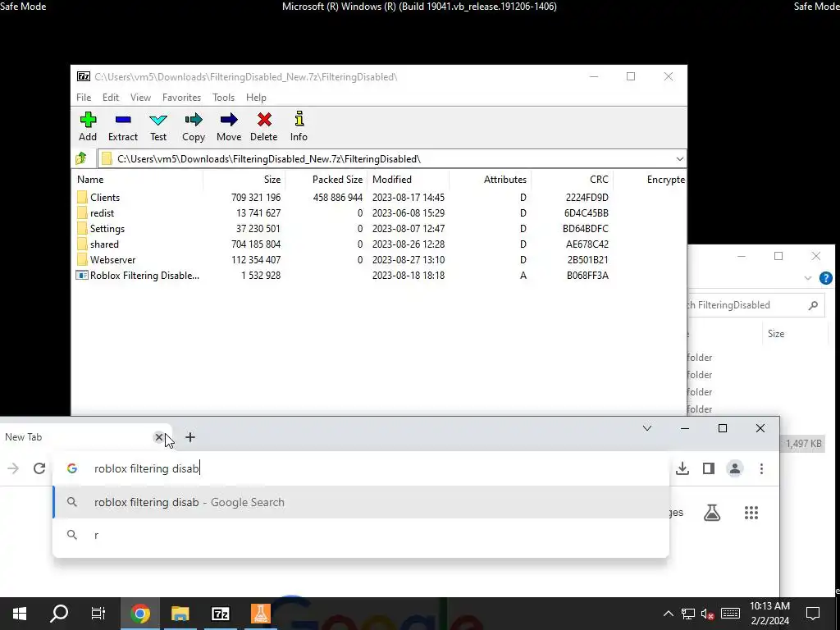Add a new Chrome tab
The width and height of the screenshot is (840, 630).
coord(190,437)
